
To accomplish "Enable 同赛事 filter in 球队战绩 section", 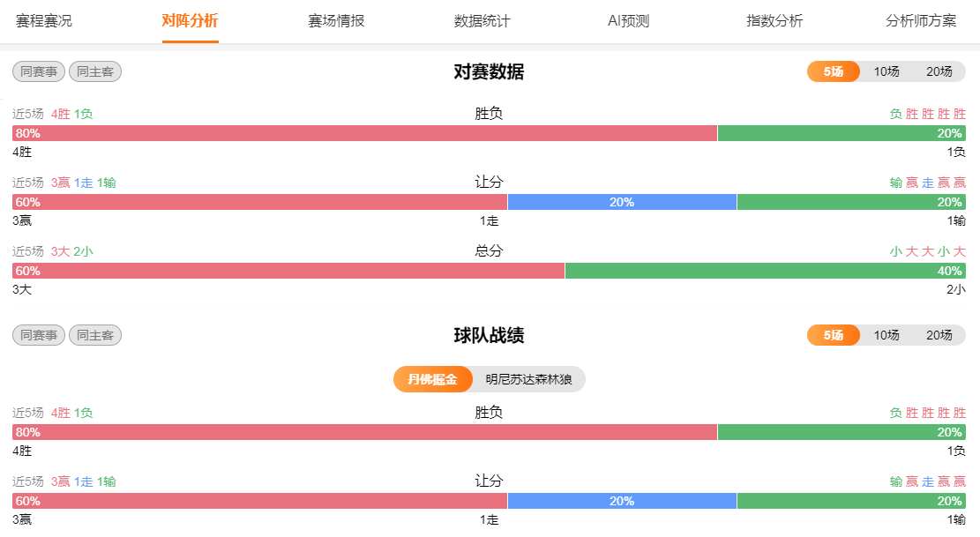I will pyautogui.click(x=39, y=335).
